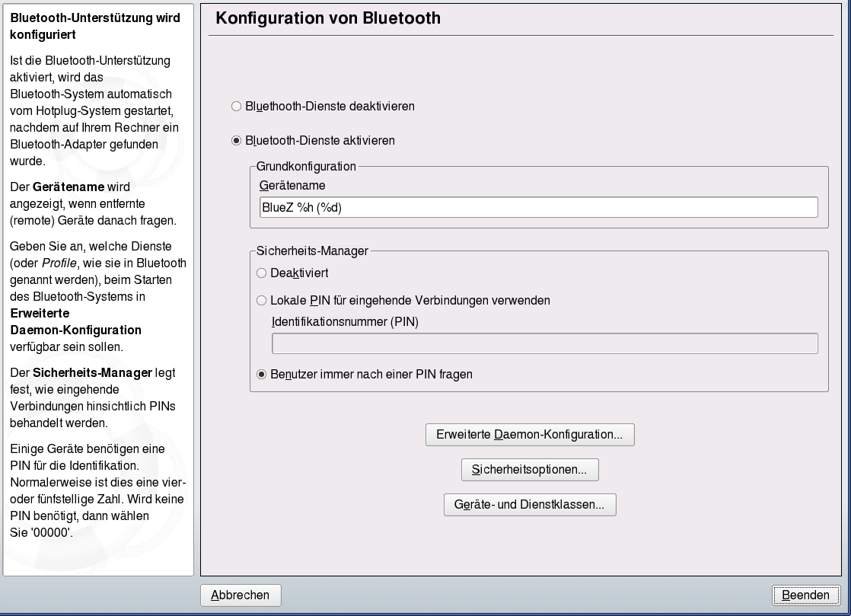Screen dimensions: 851x616
Task: Open Geräte- und Dienstklassen settings
Action: click(x=530, y=505)
